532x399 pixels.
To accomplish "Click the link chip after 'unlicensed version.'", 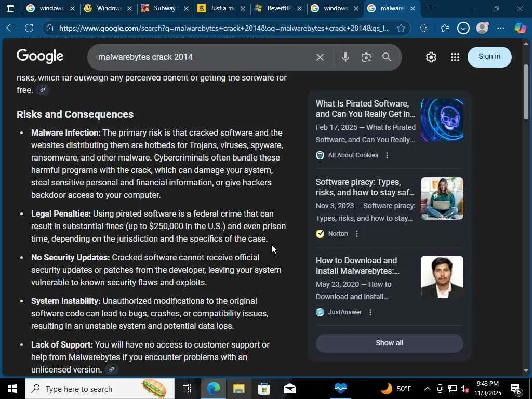I will pyautogui.click(x=112, y=369).
